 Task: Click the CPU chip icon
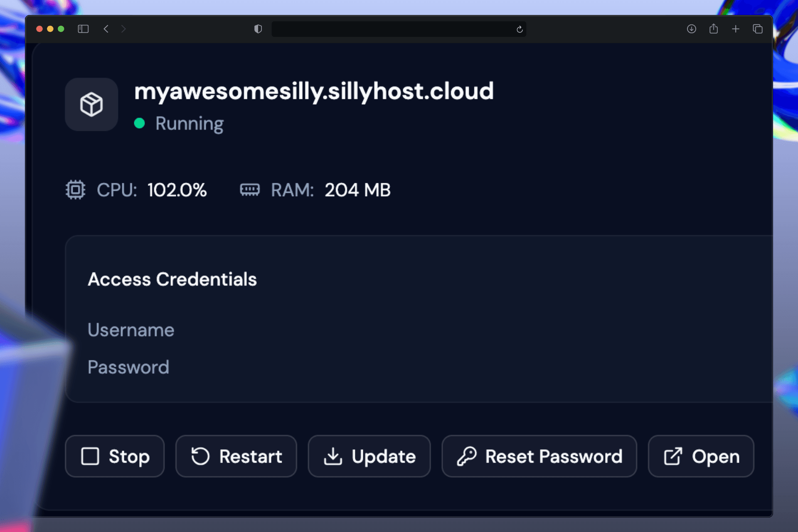click(x=75, y=190)
